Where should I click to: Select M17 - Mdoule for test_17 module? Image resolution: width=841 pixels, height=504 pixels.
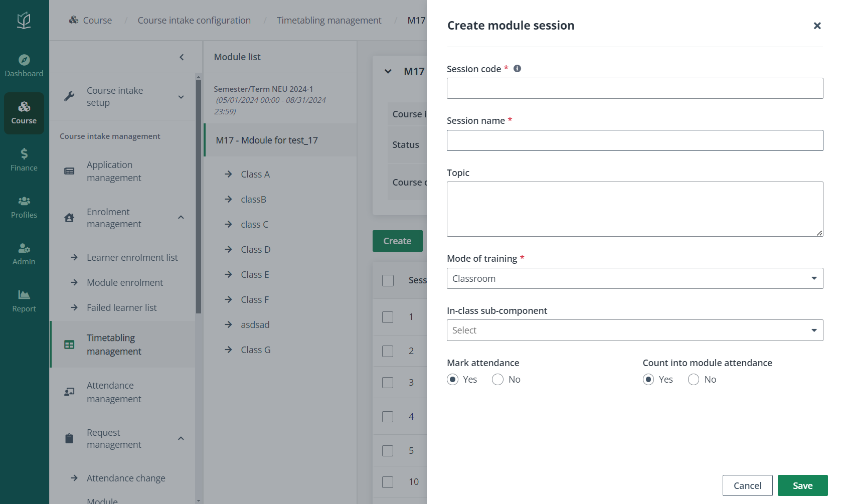click(x=280, y=140)
